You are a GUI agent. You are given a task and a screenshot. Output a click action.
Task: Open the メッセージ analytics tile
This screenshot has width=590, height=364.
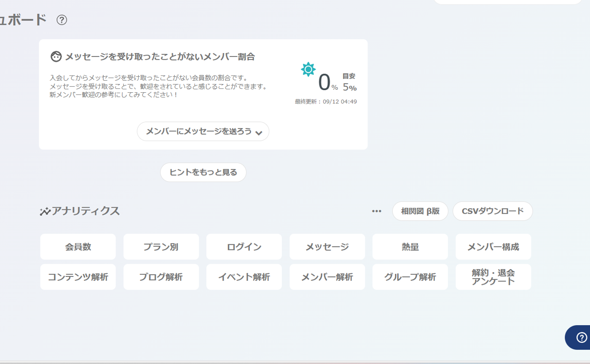[x=327, y=247]
